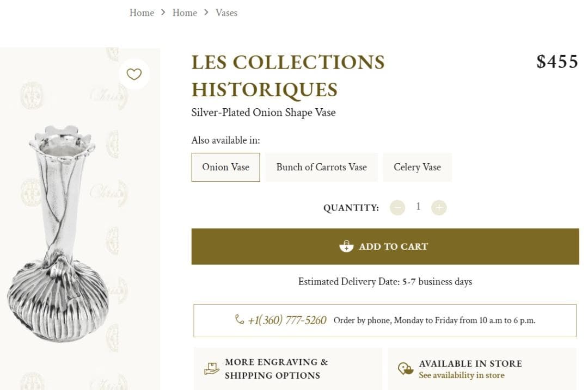Click the heart wishlist icon
Screen dimensions: 588x390
tap(134, 74)
